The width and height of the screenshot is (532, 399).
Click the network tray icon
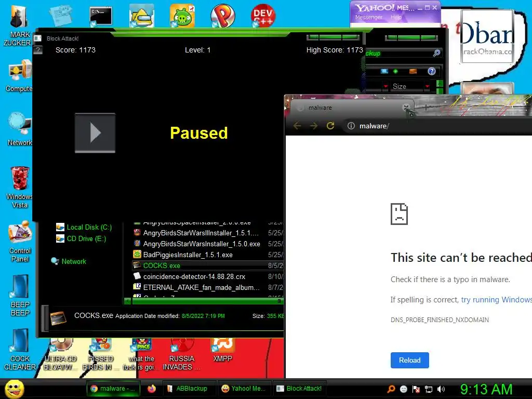coord(429,389)
